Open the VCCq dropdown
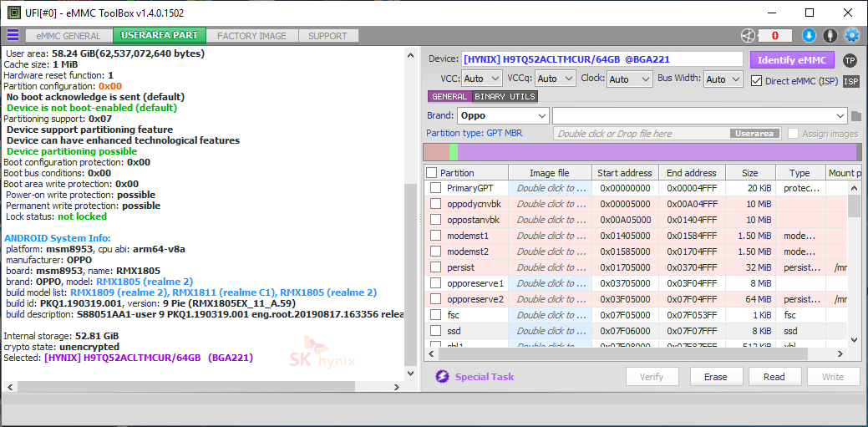868x427 pixels. (556, 79)
